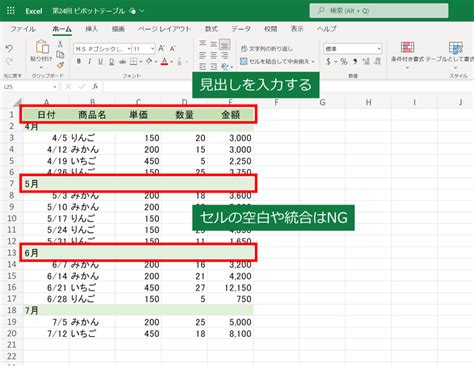Apply top vertical alignment
Viewport: 474px width, 366px height.
click(x=202, y=43)
